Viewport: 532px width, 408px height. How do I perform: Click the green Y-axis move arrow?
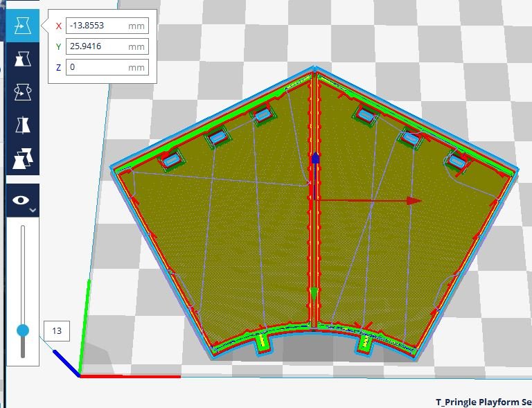pyautogui.click(x=314, y=294)
